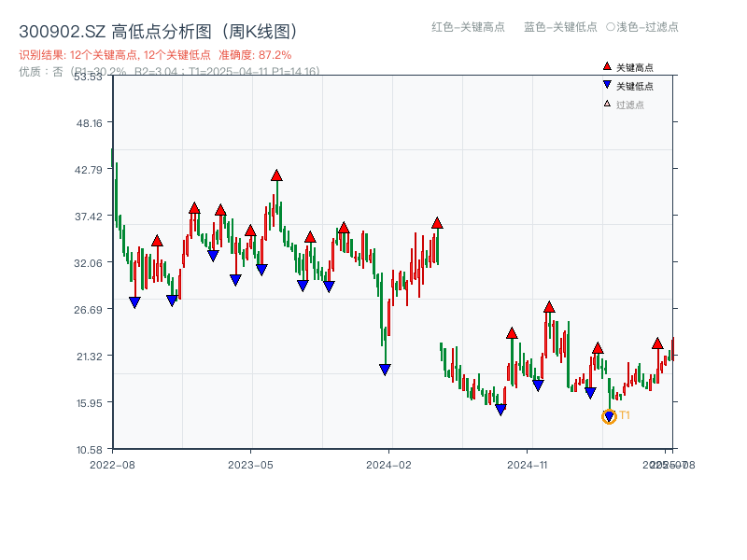Select the highest red peak marker near 42
747x560 pixels.
[x=276, y=175]
